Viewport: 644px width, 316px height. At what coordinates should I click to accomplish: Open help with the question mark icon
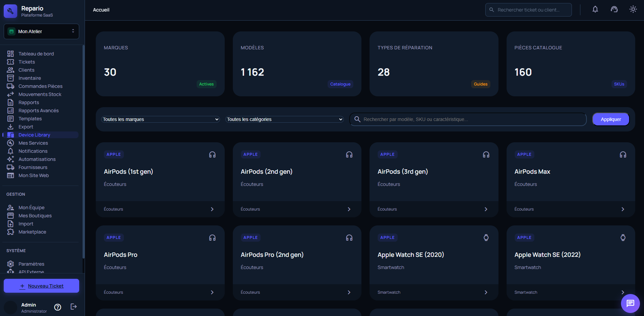(x=58, y=307)
